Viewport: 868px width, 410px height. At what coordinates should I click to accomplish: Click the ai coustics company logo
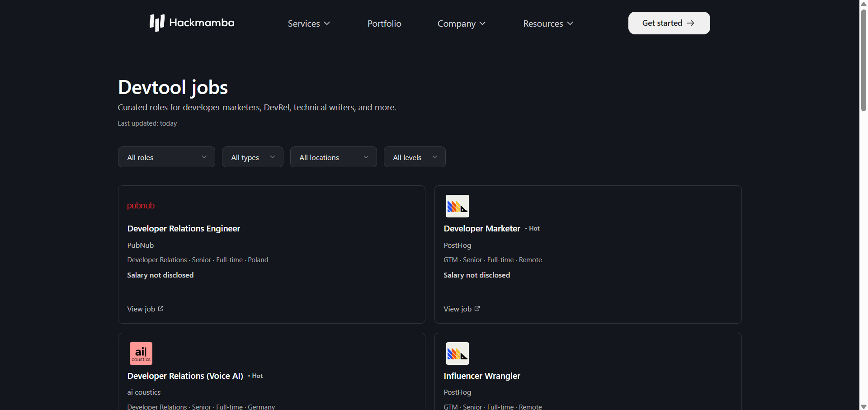pos(141,353)
